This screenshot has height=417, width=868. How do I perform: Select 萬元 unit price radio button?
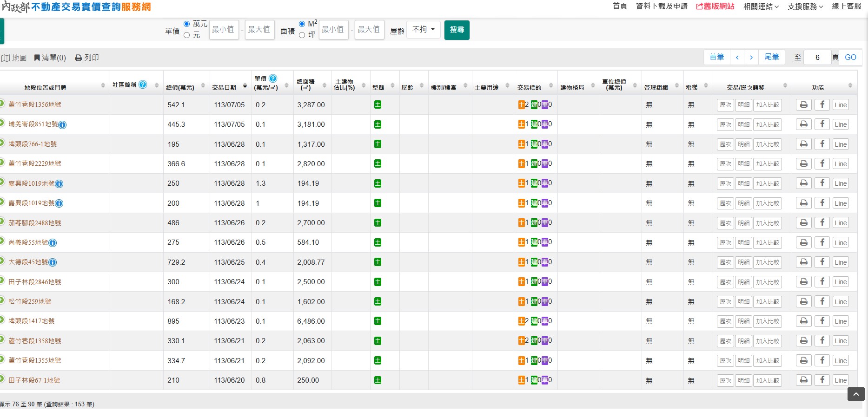[x=187, y=24]
